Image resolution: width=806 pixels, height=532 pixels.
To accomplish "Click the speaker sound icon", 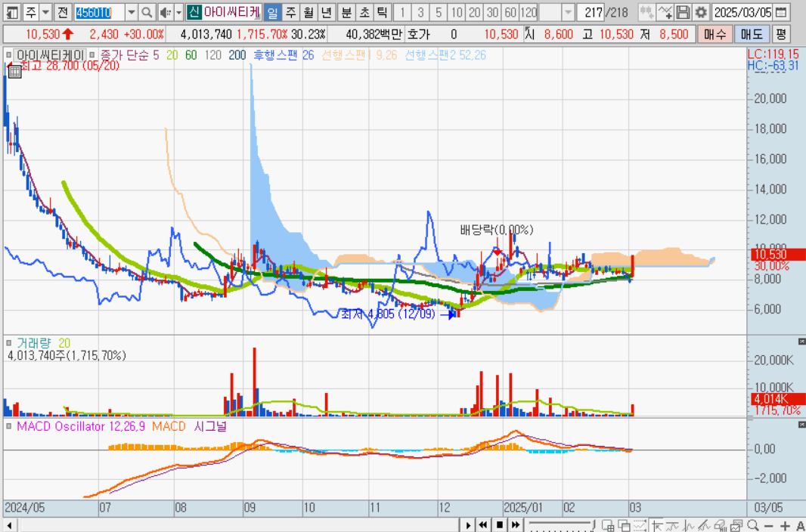I will click(x=165, y=12).
